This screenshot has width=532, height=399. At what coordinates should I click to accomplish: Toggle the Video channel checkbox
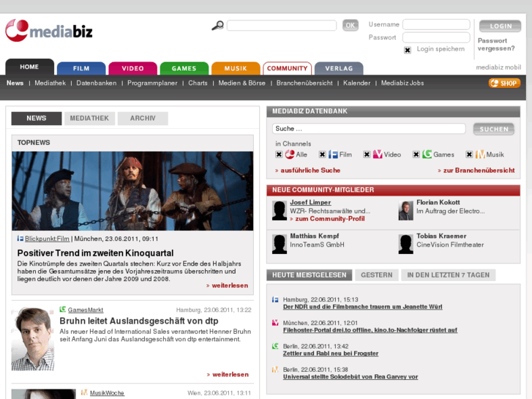click(x=367, y=154)
